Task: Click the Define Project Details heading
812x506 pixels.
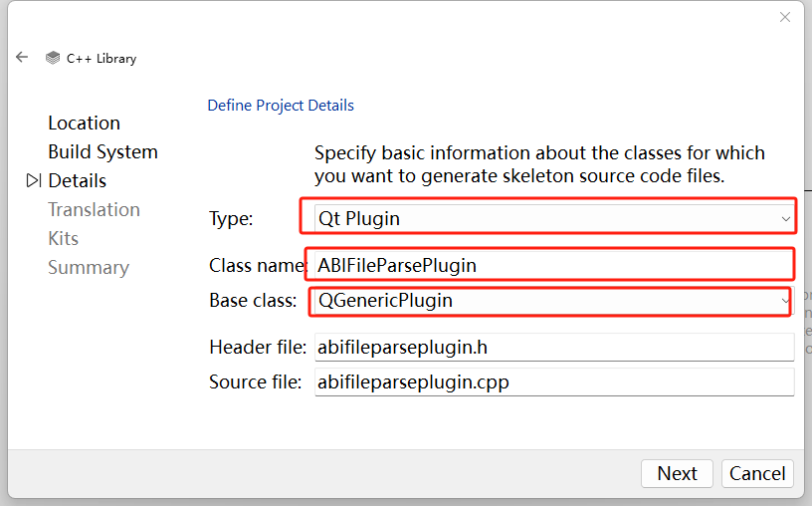Action: pyautogui.click(x=281, y=106)
